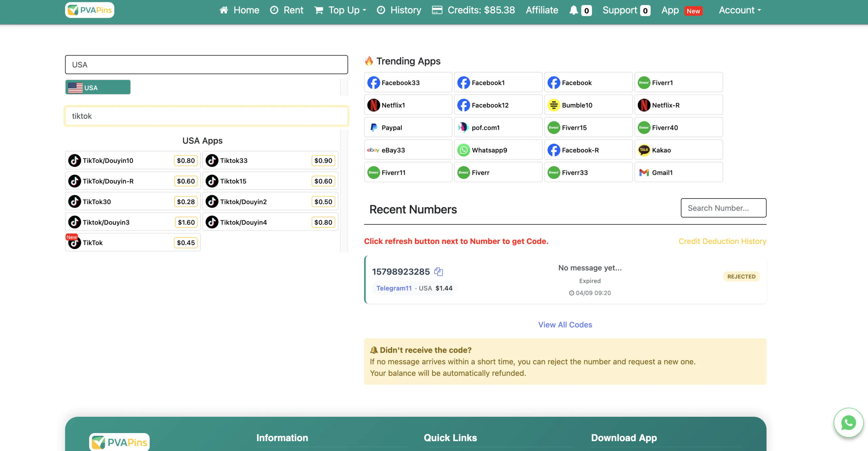Click Credit Deduction History link
This screenshot has width=868, height=451.
[723, 241]
